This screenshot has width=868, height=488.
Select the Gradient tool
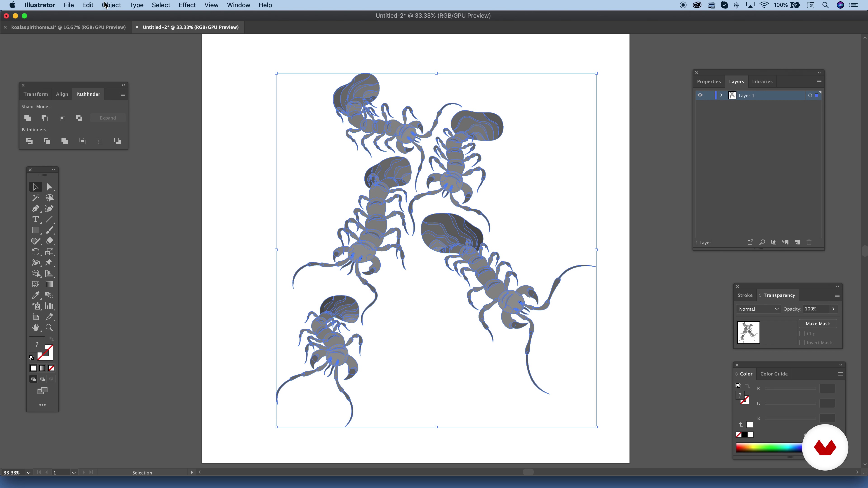pos(49,284)
